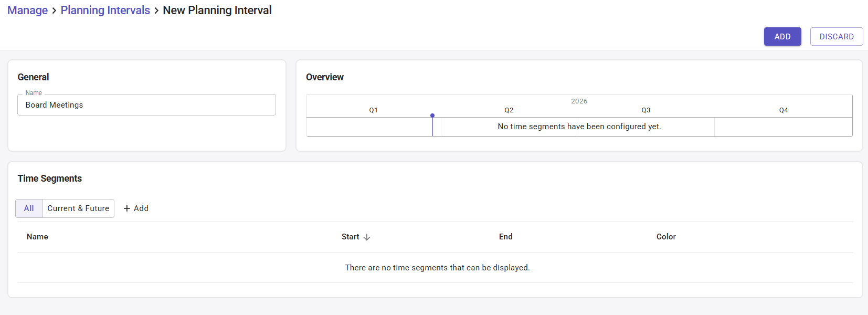
Task: Switch the filter to Current & Future
Action: tap(78, 208)
